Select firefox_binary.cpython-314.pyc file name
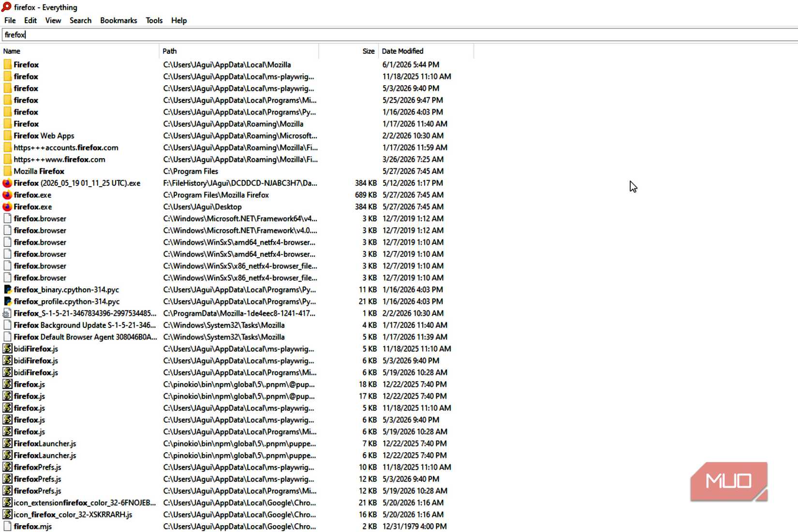798x532 pixels. [66, 289]
